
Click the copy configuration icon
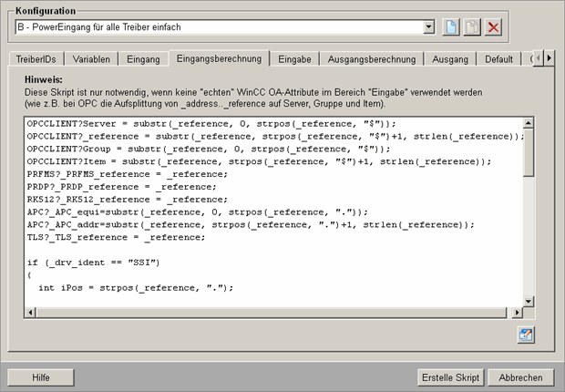[x=472, y=27]
